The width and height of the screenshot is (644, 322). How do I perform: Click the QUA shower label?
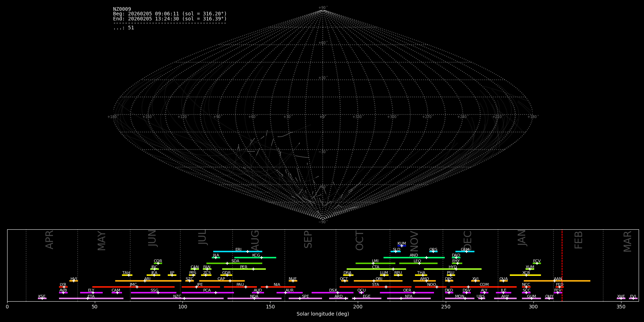(503, 279)
